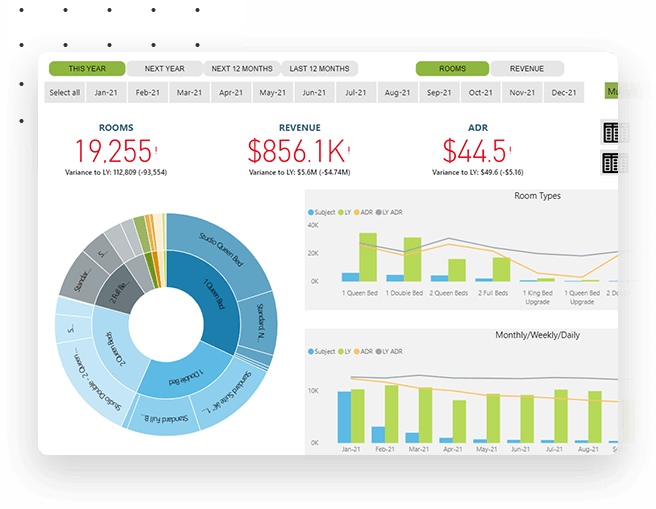Filter by Mar-21 month

tap(189, 92)
